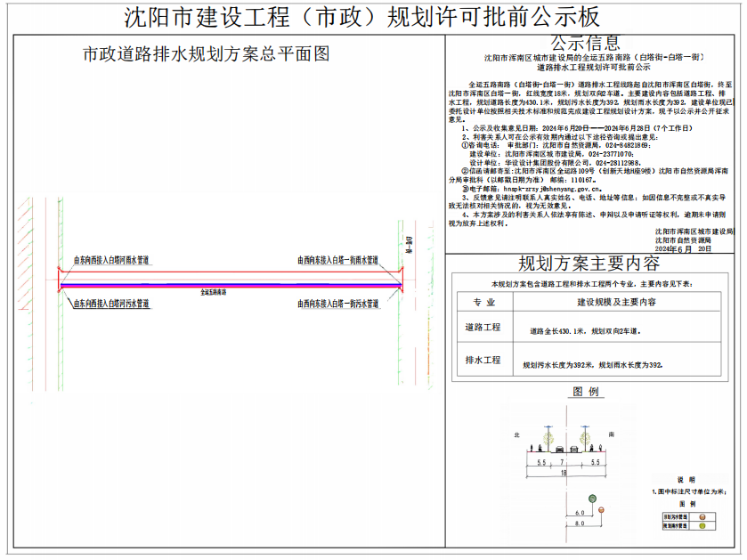Click the green pipe circle in cross-section
Screen dimensions: 747x560
[590, 497]
